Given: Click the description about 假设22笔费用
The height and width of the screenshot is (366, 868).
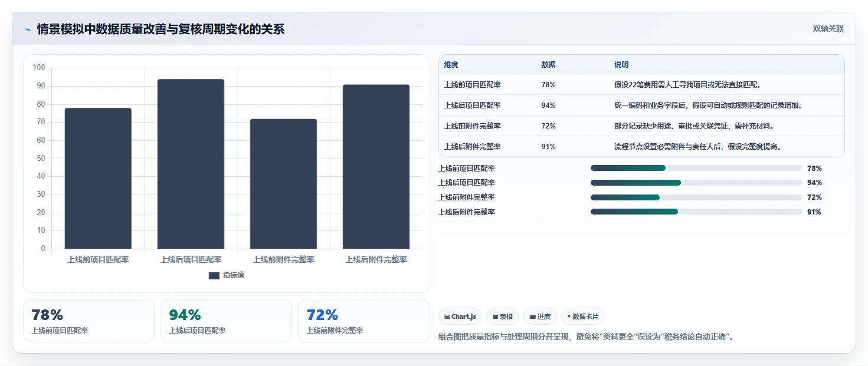Looking at the screenshot, I should tap(688, 85).
